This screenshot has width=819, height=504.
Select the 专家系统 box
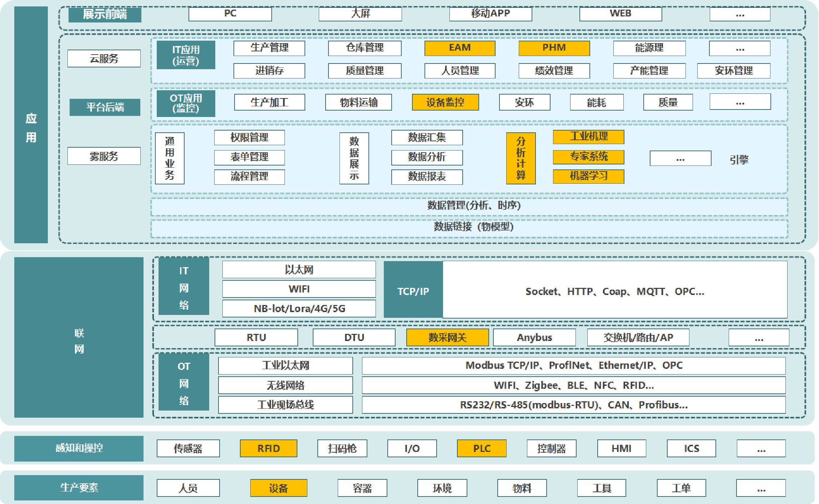tap(588, 157)
